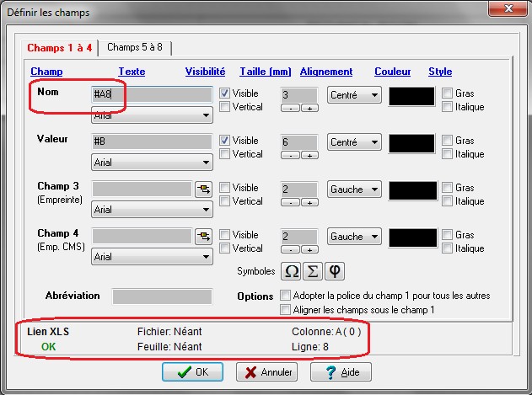
Task: Enable Gras for the Valeur field
Action: [447, 141]
